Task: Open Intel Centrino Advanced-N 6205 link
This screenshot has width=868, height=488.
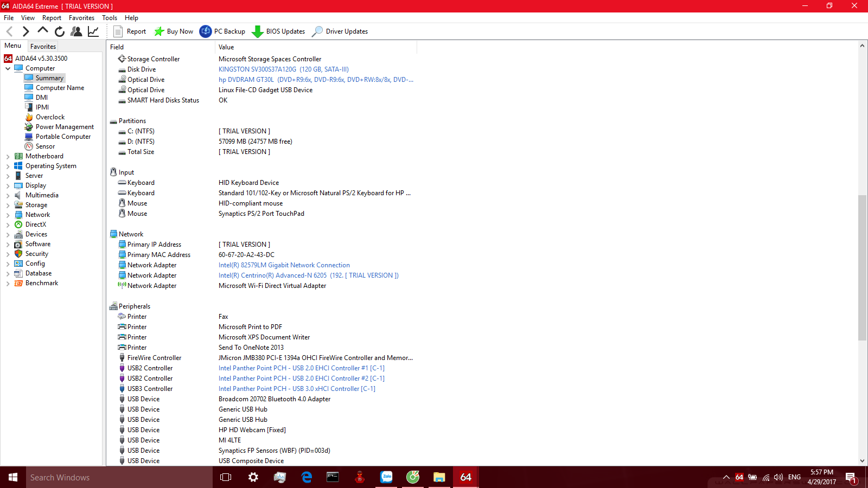Action: tap(309, 275)
